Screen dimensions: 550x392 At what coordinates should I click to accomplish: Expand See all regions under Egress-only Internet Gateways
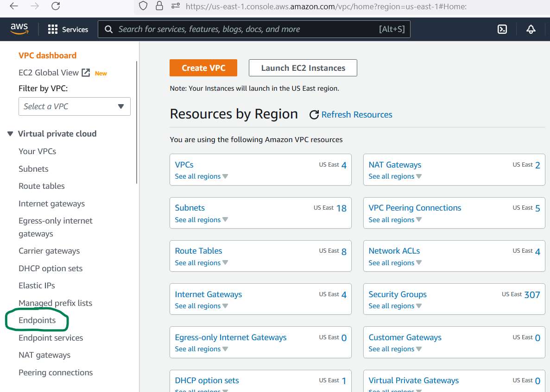click(202, 349)
